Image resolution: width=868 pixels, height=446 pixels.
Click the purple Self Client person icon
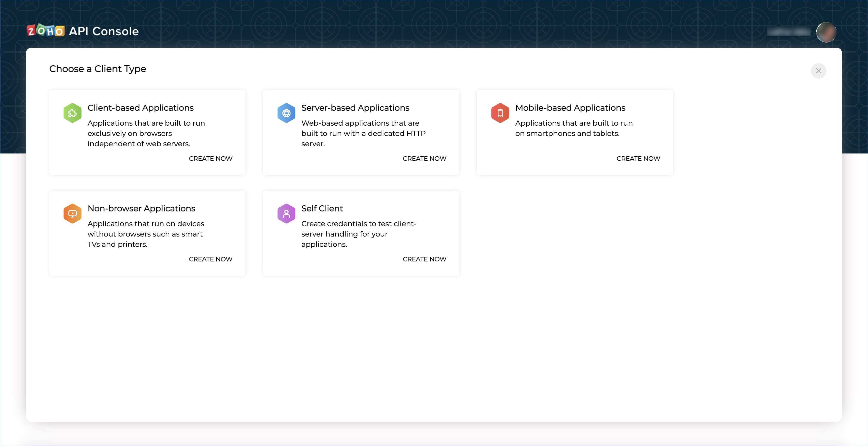click(x=286, y=213)
